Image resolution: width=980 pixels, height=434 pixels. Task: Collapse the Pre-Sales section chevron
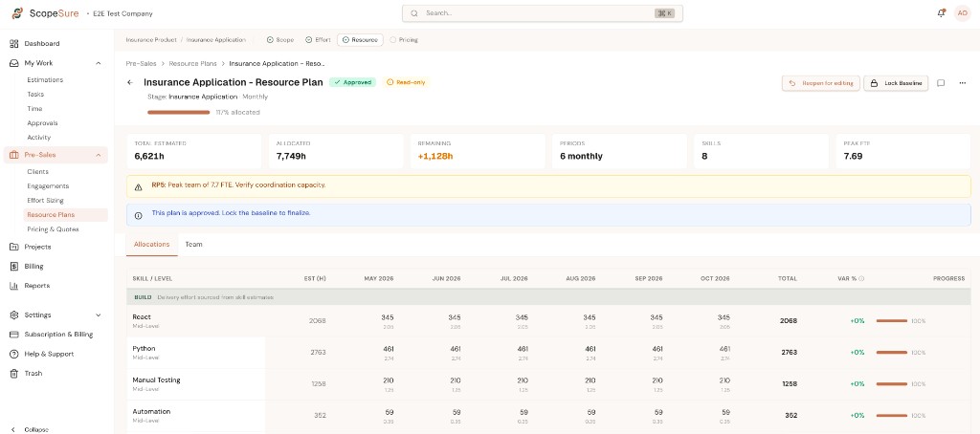[99, 155]
